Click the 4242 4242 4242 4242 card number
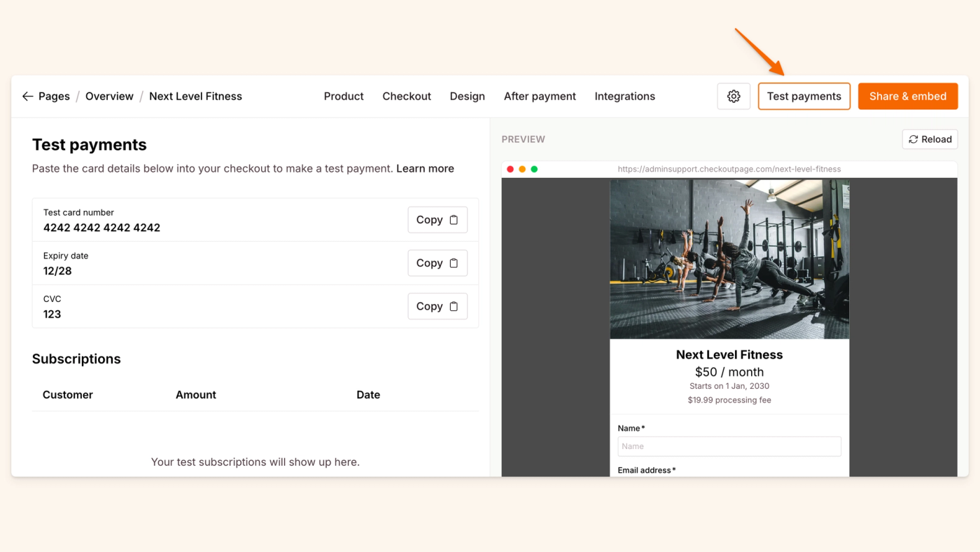980x552 pixels. point(101,228)
